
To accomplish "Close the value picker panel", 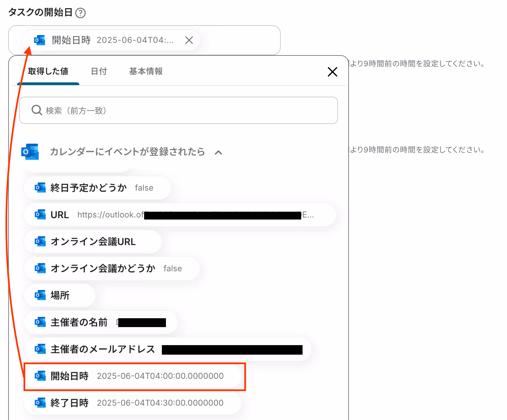I will click(332, 72).
